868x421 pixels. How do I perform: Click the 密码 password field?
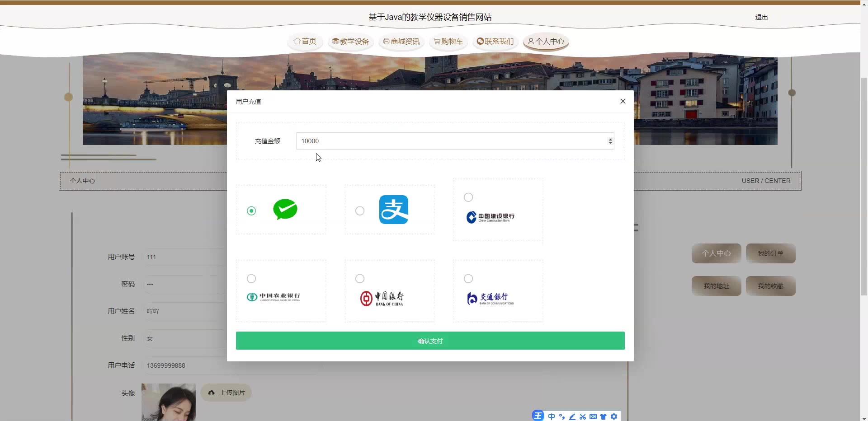[184, 284]
